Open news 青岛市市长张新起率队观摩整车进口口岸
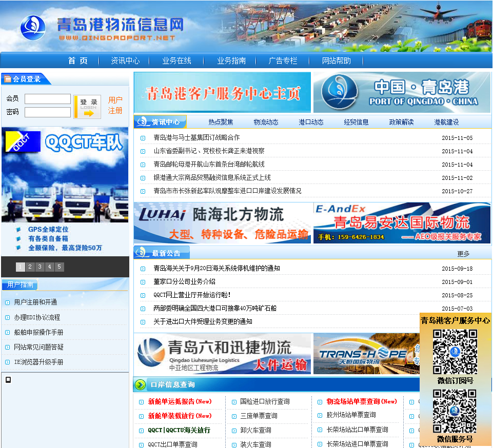Image resolution: width=493 pixels, height=448 pixels. click(x=227, y=191)
